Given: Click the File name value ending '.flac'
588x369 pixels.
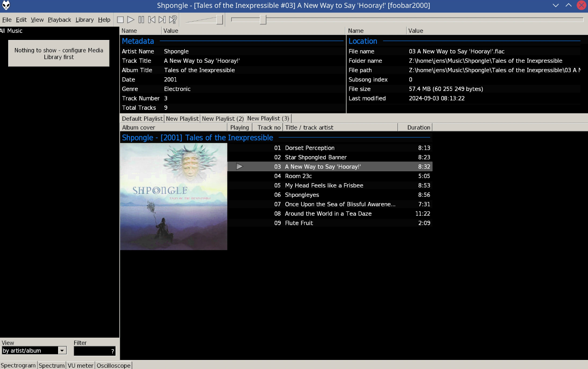Looking at the screenshot, I should click(457, 51).
